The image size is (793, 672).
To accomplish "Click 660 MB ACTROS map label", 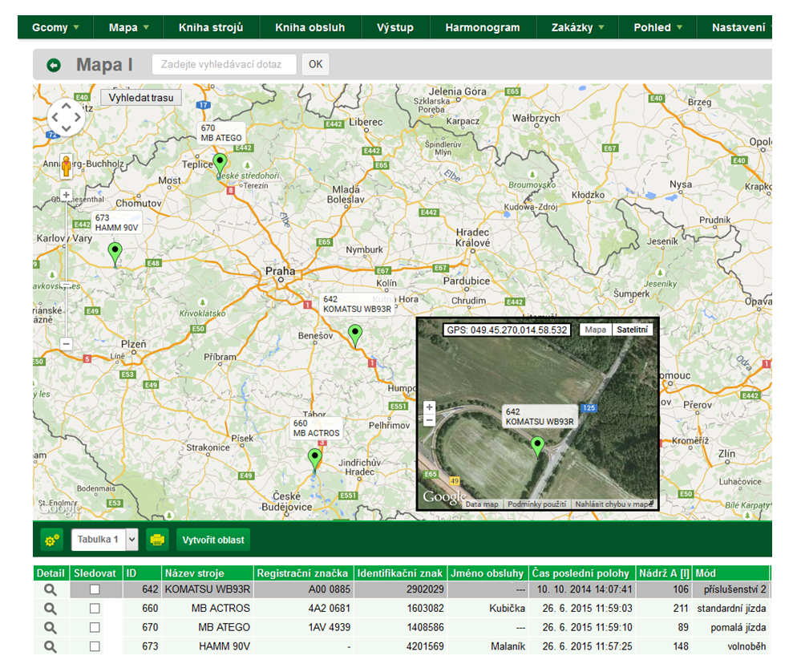I will (316, 428).
